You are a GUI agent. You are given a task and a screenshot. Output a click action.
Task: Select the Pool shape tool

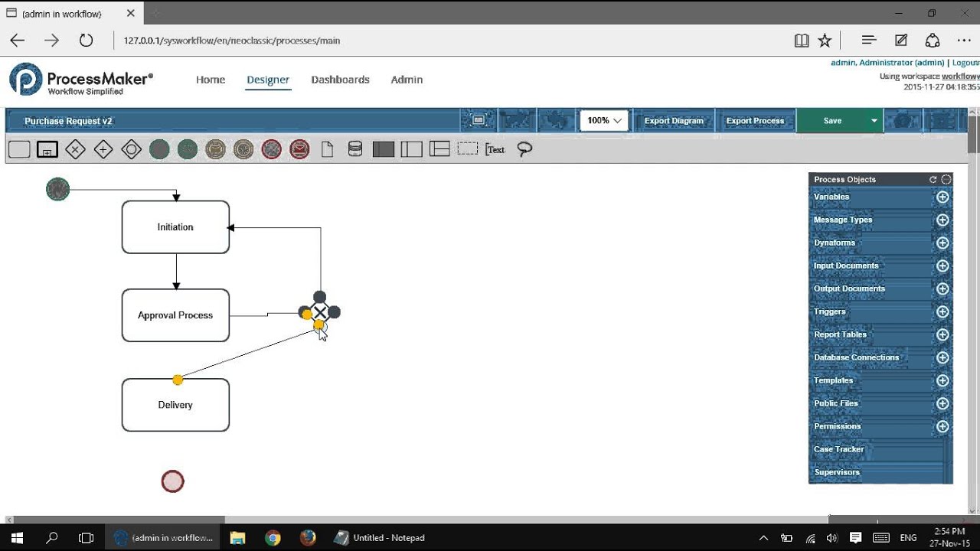(384, 149)
